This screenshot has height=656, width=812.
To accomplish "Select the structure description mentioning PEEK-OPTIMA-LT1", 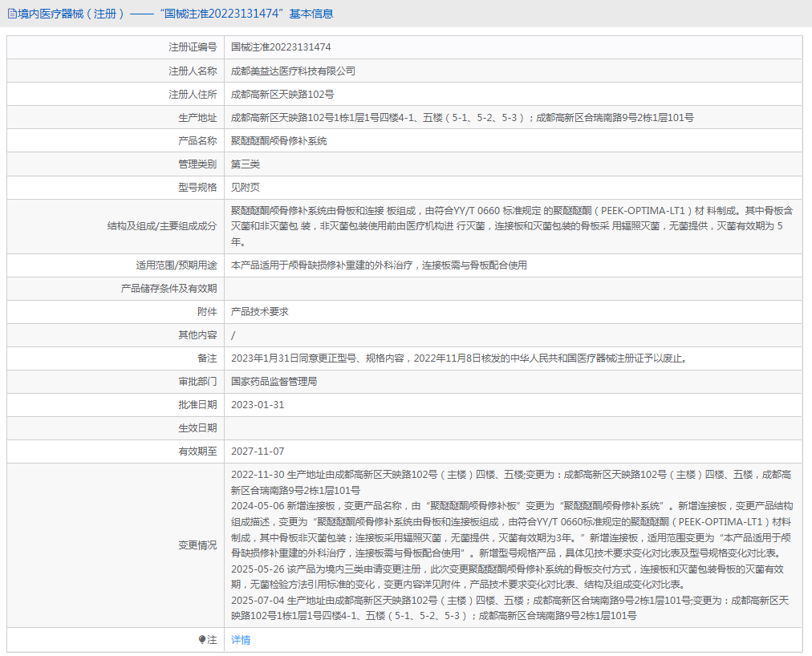I will pyautogui.click(x=512, y=226).
